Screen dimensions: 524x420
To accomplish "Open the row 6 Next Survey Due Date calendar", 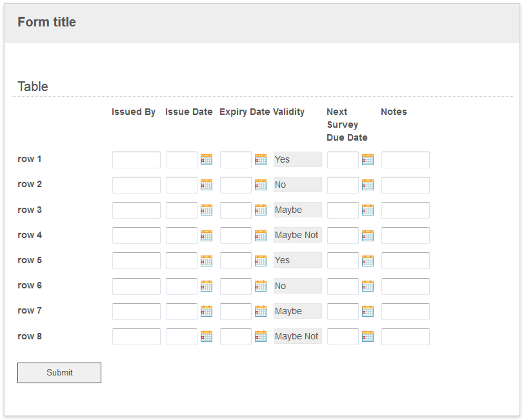I will coord(368,286).
